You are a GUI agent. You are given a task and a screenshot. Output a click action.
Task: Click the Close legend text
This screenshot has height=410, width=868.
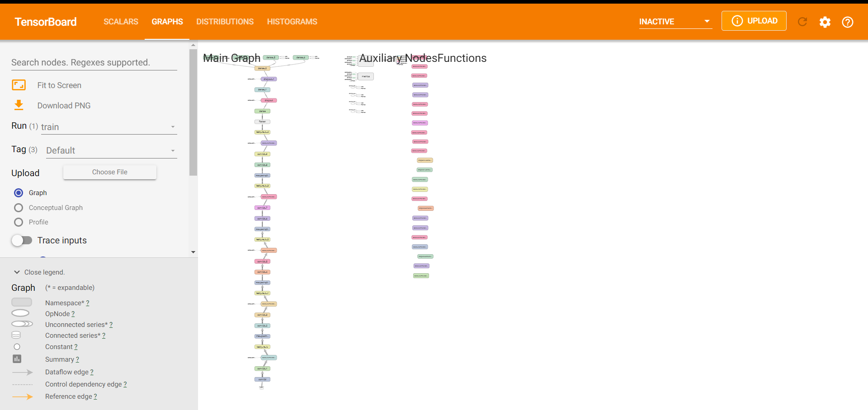point(44,272)
